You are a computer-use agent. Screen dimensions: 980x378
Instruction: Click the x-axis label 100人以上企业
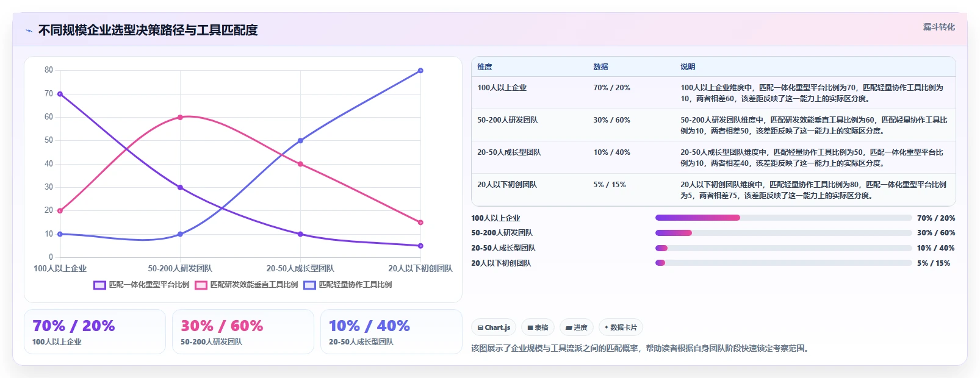point(60,268)
